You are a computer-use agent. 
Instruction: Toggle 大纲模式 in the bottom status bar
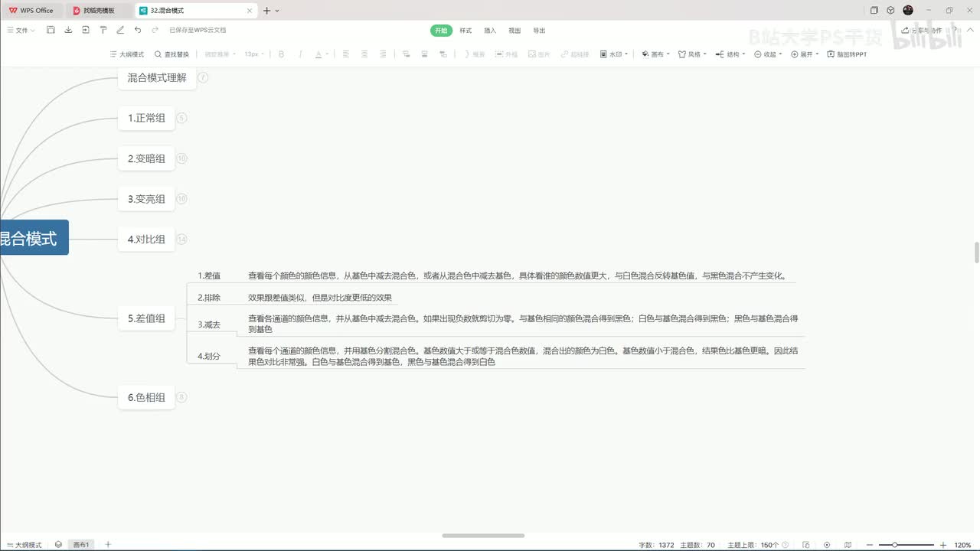[x=24, y=545]
